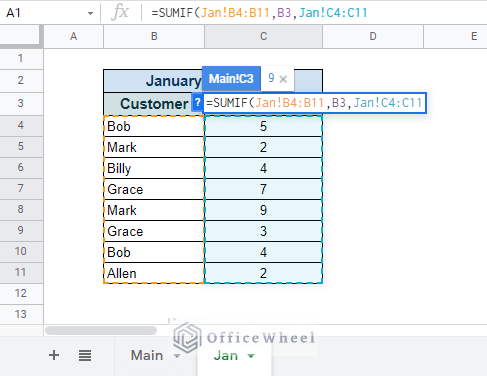Image resolution: width=487 pixels, height=376 pixels.
Task: Click cell C6 with value 4
Action: [x=263, y=168]
